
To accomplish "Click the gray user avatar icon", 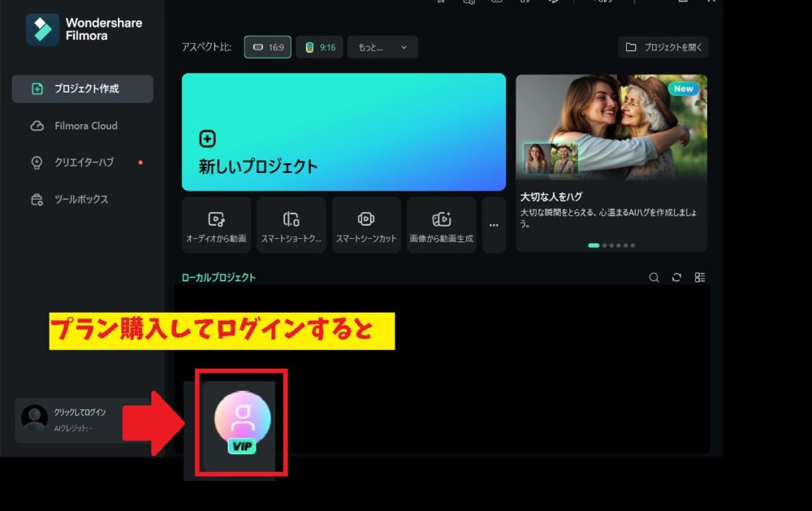I will pos(34,418).
